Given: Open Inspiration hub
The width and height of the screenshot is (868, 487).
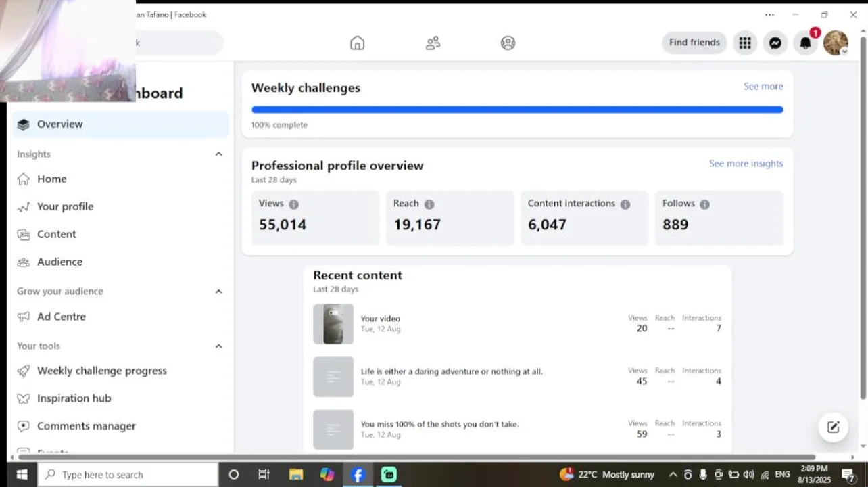Looking at the screenshot, I should [x=120, y=399].
